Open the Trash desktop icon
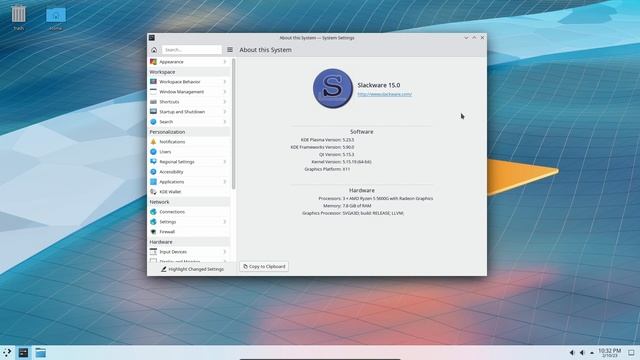Screen dimensions: 640x360 pyautogui.click(x=18, y=18)
